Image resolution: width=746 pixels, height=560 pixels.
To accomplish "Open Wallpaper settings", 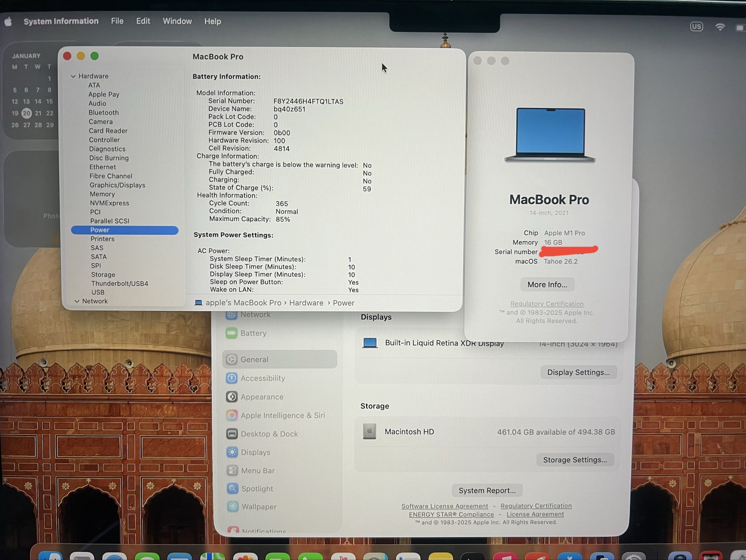I will (x=259, y=507).
